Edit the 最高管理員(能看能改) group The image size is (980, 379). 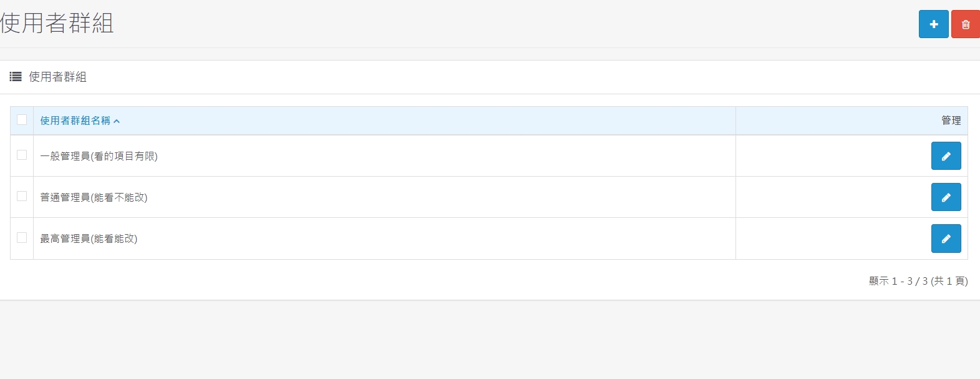coord(946,239)
